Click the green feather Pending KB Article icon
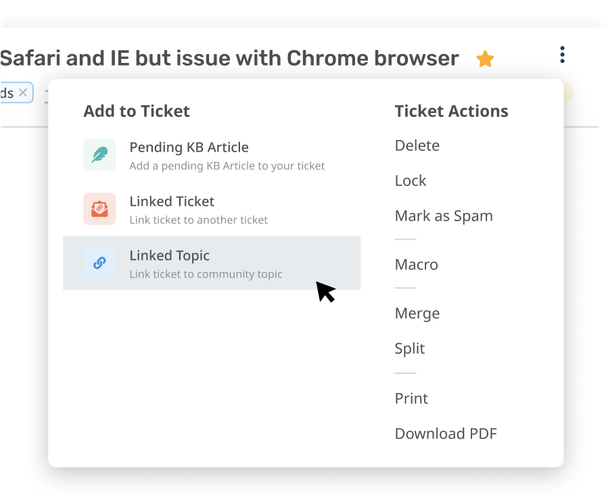 click(99, 154)
